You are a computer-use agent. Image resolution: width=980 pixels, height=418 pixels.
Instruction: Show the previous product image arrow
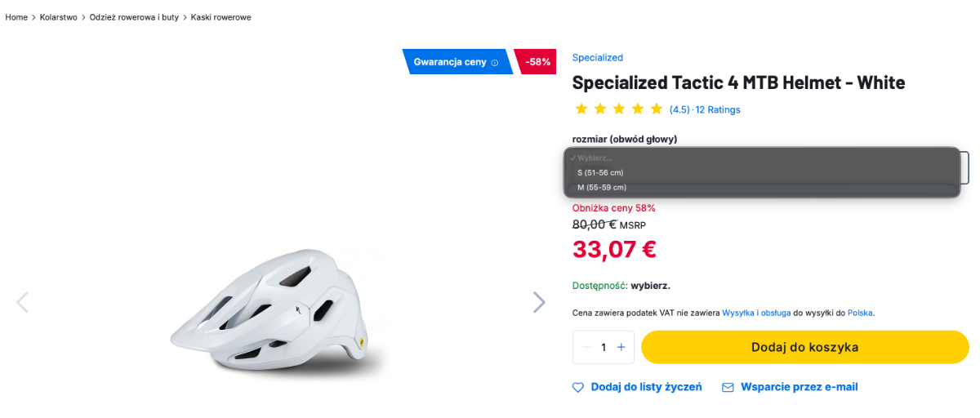coord(22,302)
